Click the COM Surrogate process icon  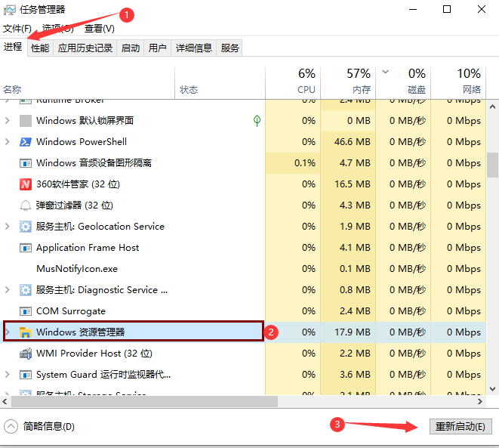(x=26, y=311)
